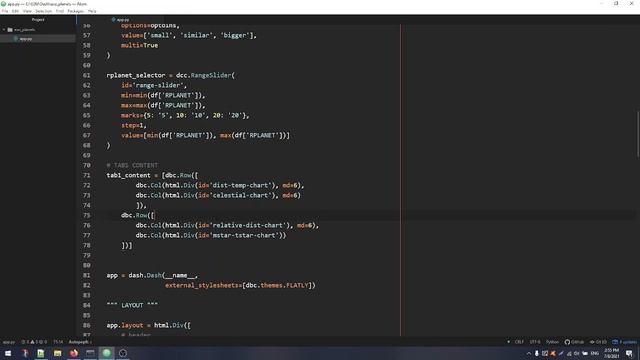Screen dimensions: 640x360
Task: Change UTF-8 file encoding
Action: pyautogui.click(x=535, y=342)
